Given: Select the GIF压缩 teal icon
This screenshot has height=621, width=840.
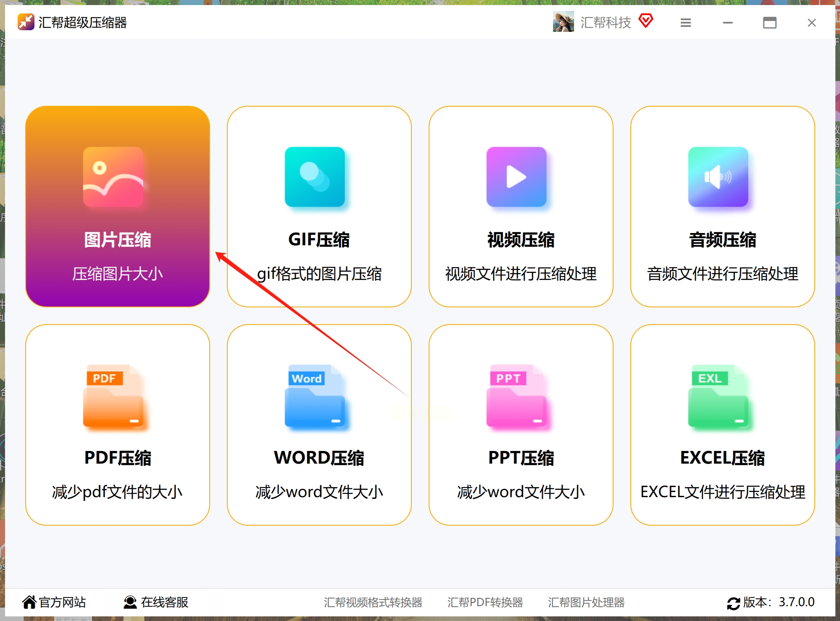Looking at the screenshot, I should click(x=315, y=177).
